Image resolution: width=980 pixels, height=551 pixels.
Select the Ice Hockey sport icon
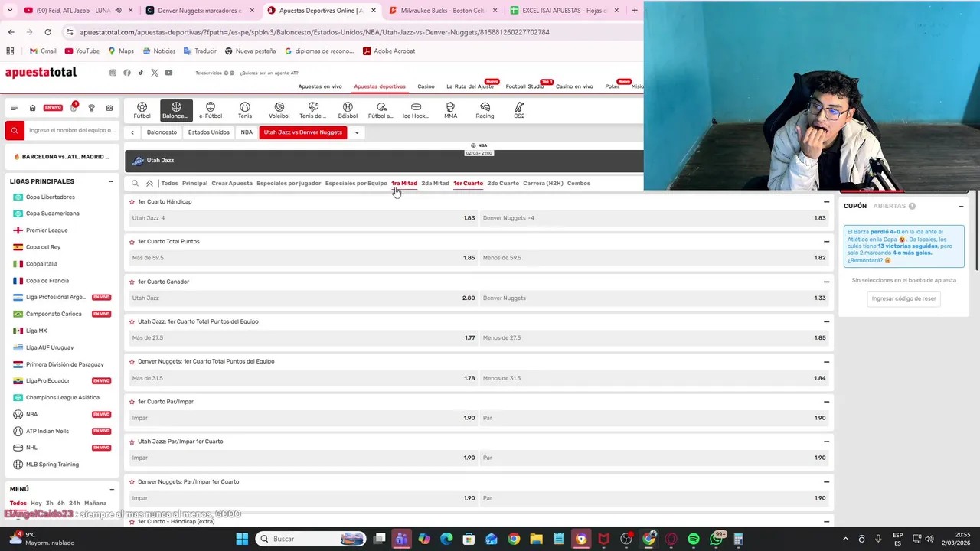click(416, 110)
